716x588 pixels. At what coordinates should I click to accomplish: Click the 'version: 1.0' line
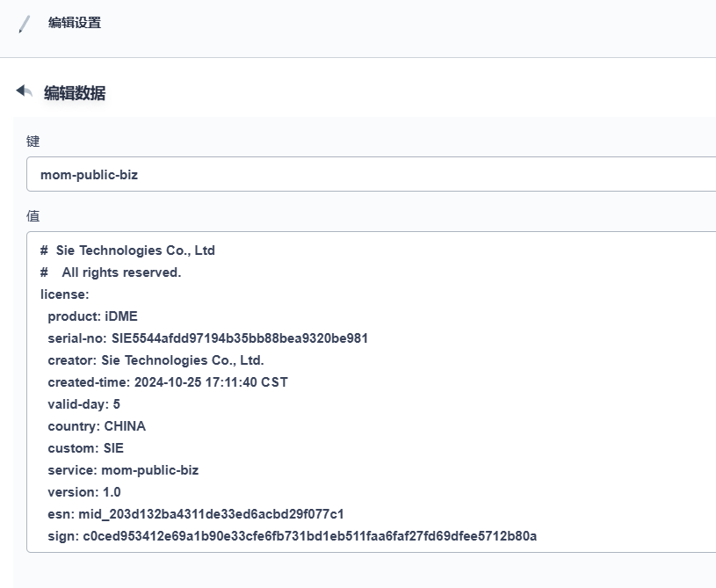click(x=84, y=491)
